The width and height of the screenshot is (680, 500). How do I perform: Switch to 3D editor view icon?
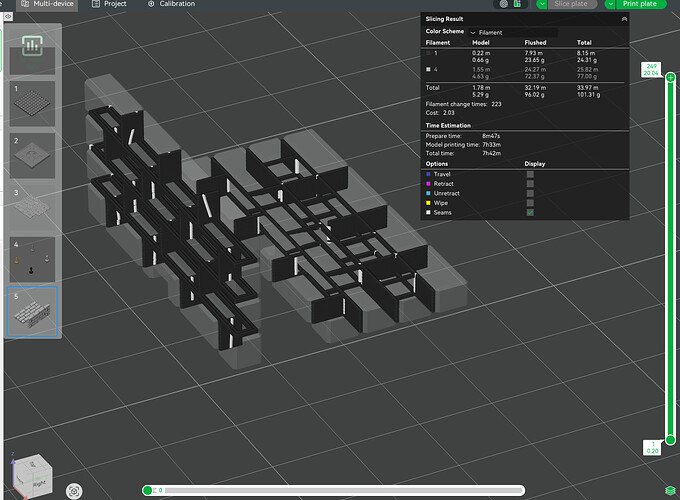[x=503, y=4]
